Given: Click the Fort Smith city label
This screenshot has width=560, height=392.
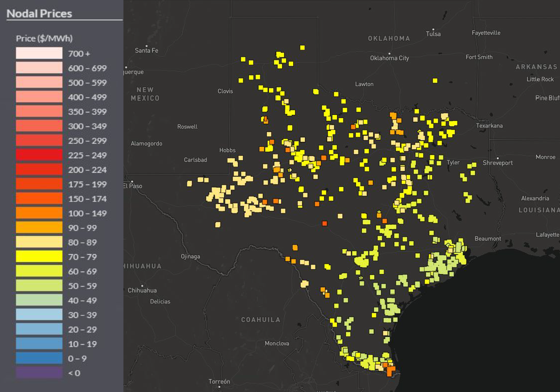Looking at the screenshot, I should point(479,57).
